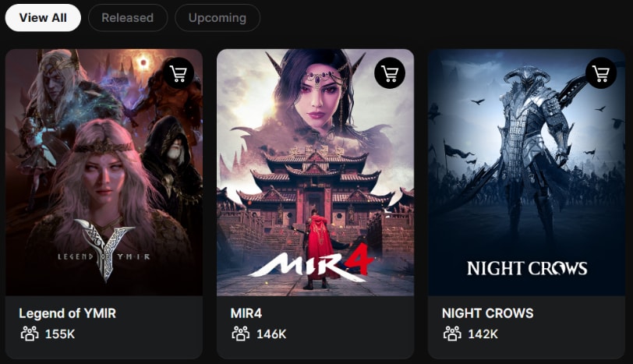This screenshot has height=364, width=633.
Task: Open the Legend of YMIR cover artwork
Action: point(104,172)
